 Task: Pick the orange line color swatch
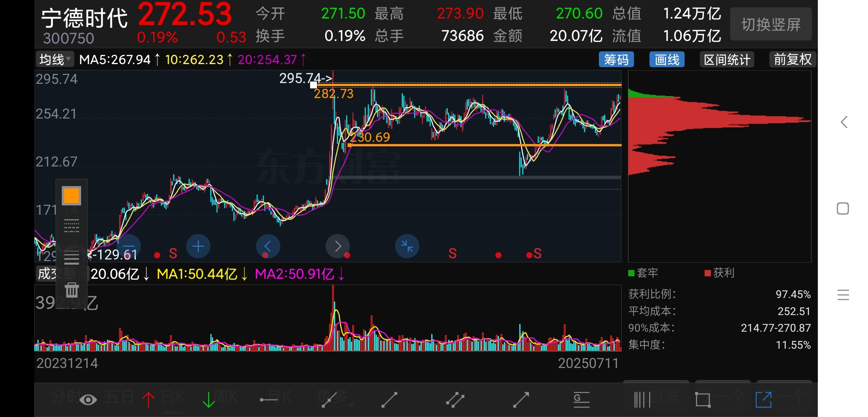tap(71, 196)
